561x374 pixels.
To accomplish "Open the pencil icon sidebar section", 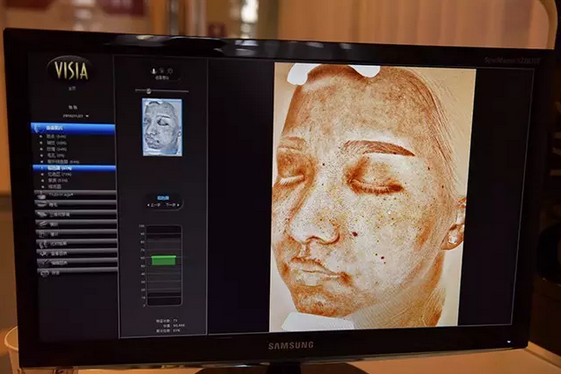I will pos(77,224).
